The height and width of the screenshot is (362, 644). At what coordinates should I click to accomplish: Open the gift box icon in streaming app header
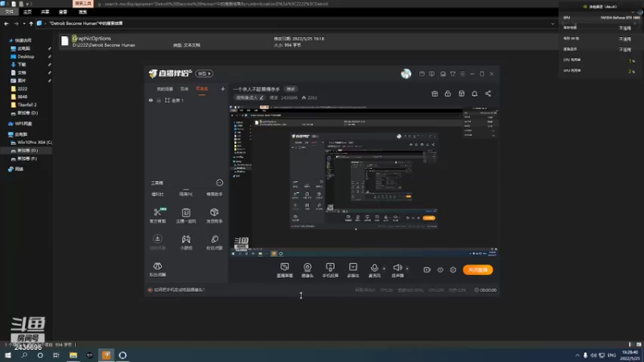pos(435,93)
